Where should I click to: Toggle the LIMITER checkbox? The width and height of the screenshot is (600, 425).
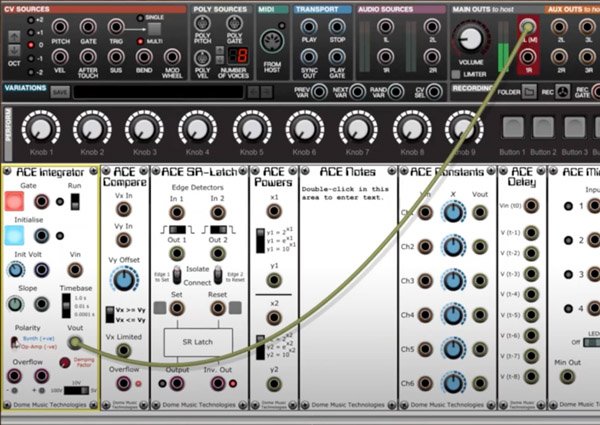coord(455,74)
